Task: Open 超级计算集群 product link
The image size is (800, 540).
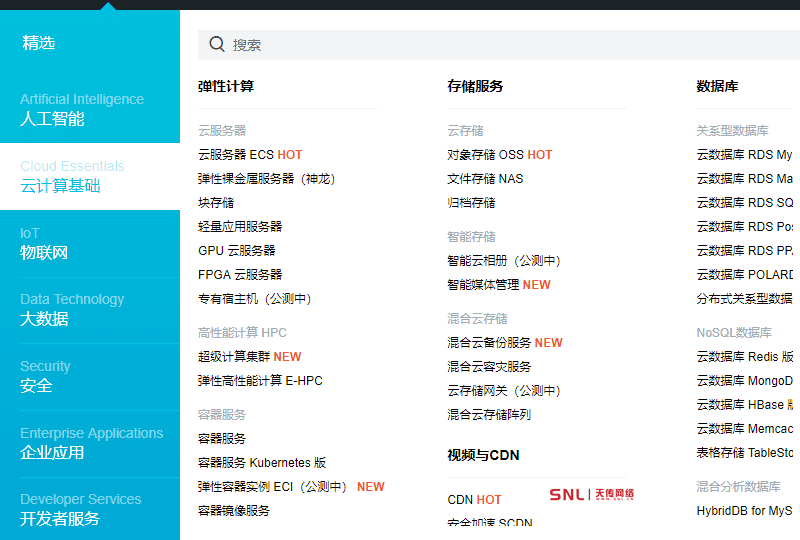Action: tap(234, 357)
